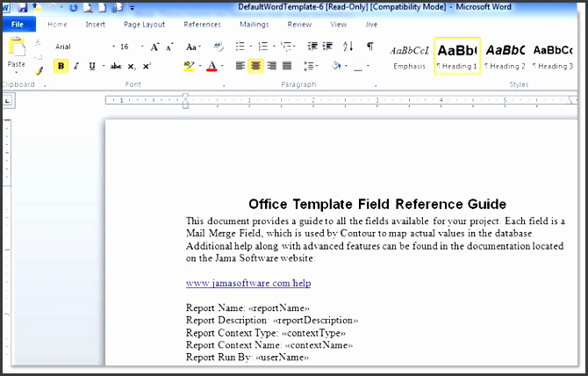Toggle Subscript formatting
This screenshot has height=376, width=588.
tap(132, 67)
